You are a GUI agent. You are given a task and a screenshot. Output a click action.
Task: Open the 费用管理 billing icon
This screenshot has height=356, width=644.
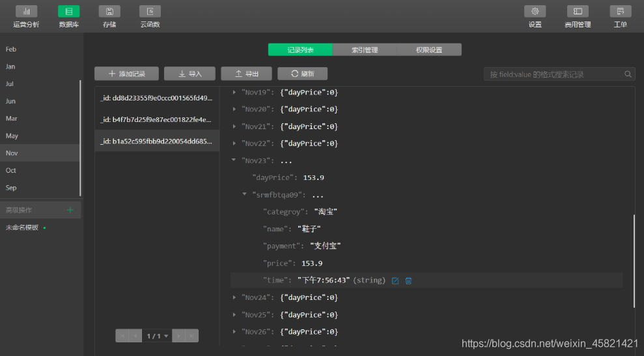pyautogui.click(x=578, y=12)
